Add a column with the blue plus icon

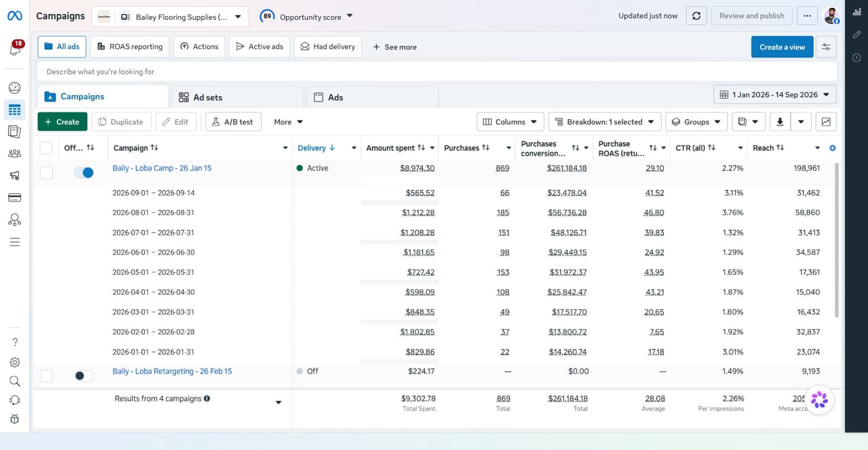833,148
